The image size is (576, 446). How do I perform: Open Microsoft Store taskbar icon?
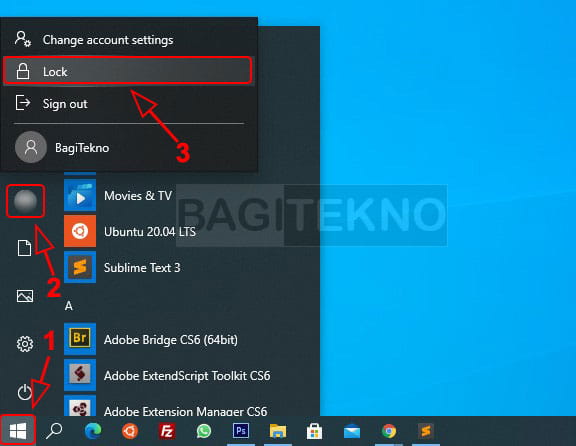pos(314,431)
